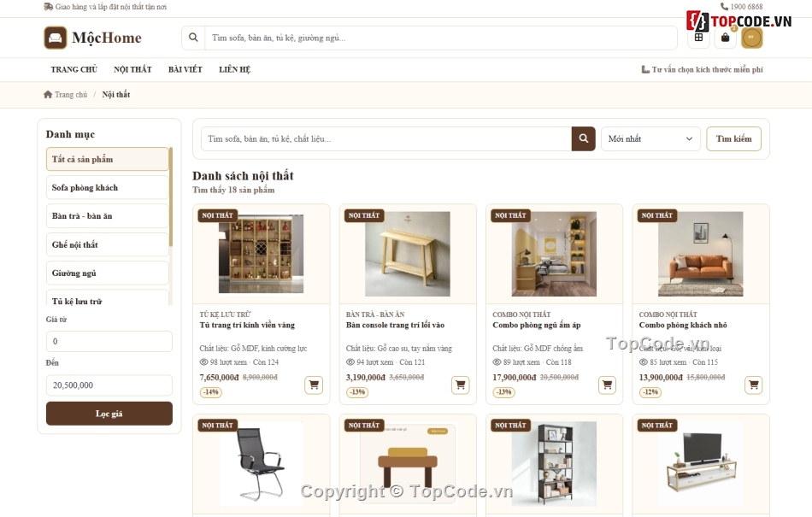Open the wooden console table image
This screenshot has width=812, height=517.
coord(408,254)
